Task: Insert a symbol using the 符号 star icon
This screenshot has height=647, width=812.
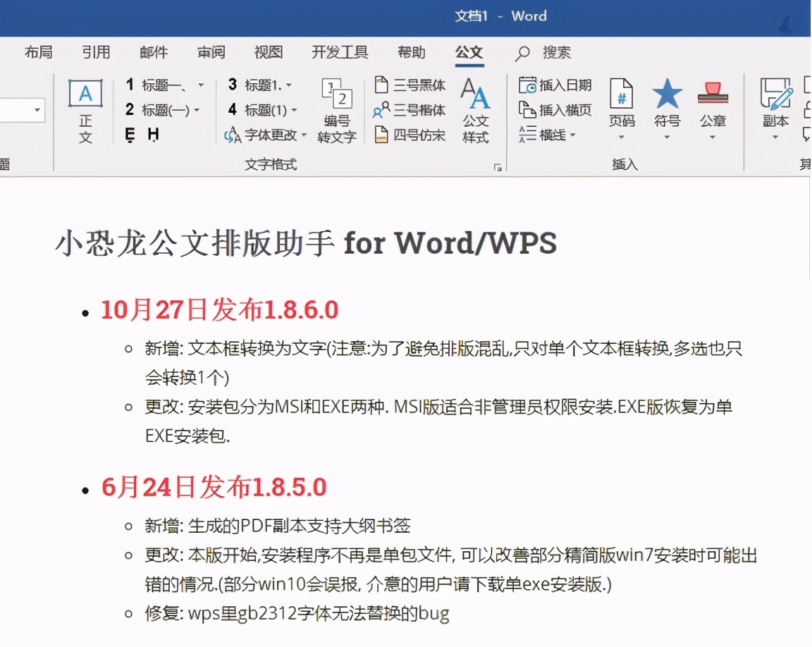Action: 666,104
